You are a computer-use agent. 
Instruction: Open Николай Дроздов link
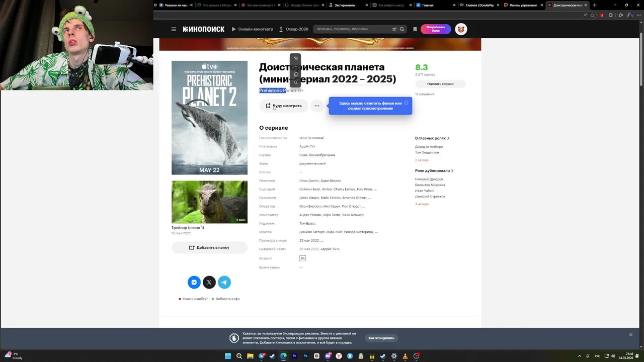(429, 179)
